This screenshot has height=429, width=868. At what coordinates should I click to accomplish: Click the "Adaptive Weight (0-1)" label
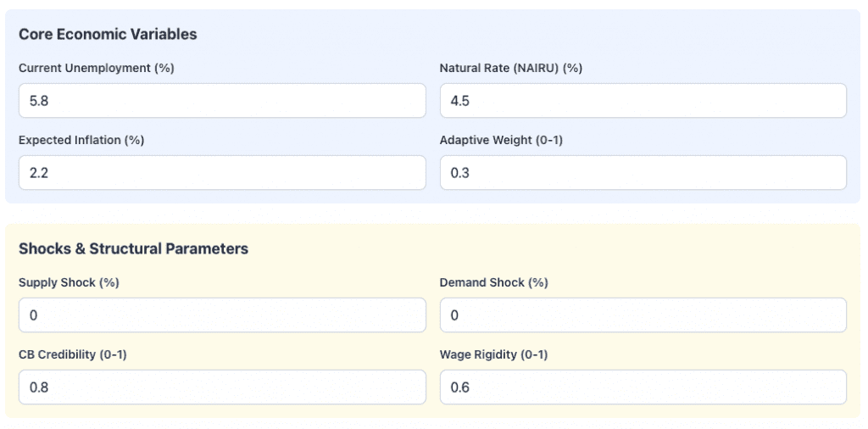pos(501,140)
